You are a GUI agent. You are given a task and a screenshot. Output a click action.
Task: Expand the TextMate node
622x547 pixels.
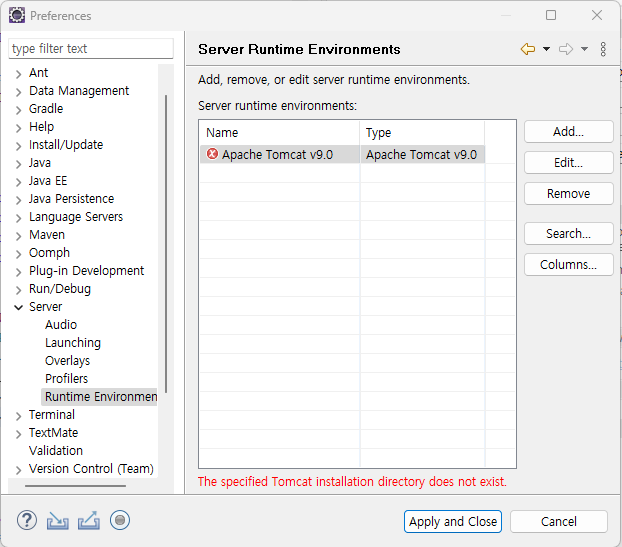point(18,434)
